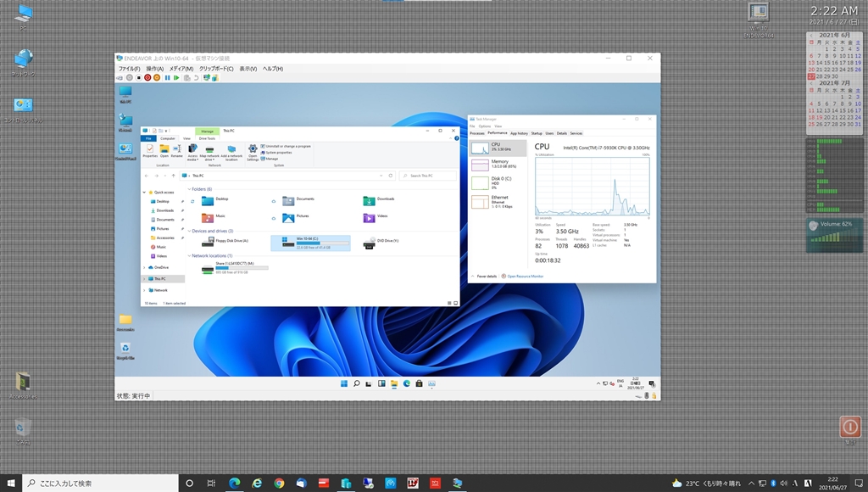Select the Win 10-64 (C:) drive
This screenshot has height=492, width=868.
[310, 243]
